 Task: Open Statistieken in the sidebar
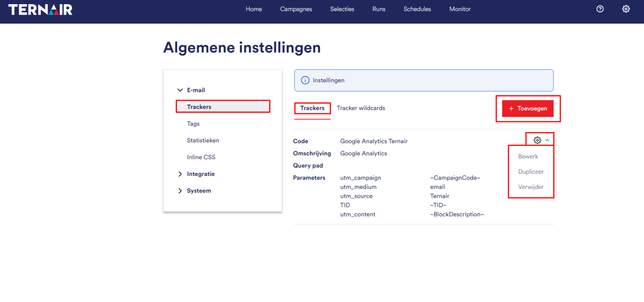click(203, 140)
